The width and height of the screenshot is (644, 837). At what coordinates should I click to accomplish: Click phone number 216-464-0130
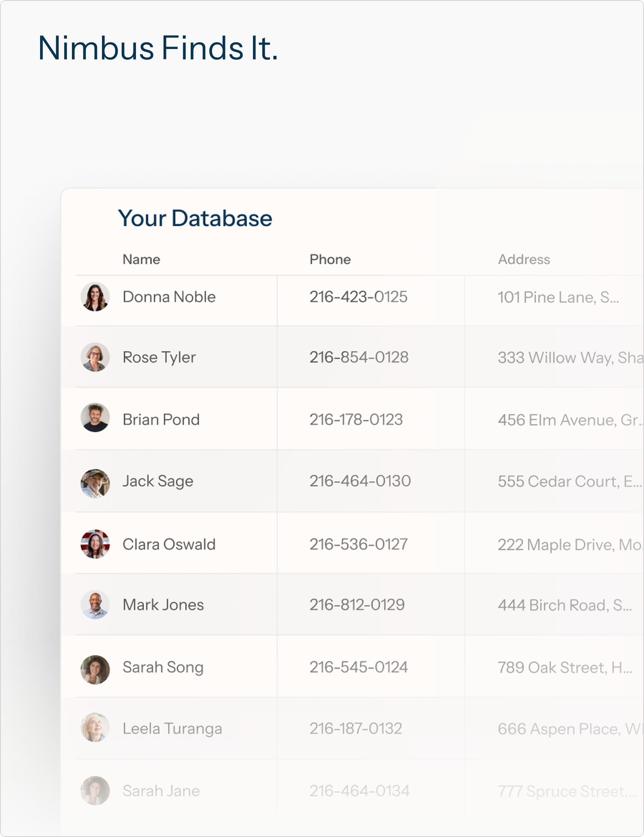coord(360,481)
